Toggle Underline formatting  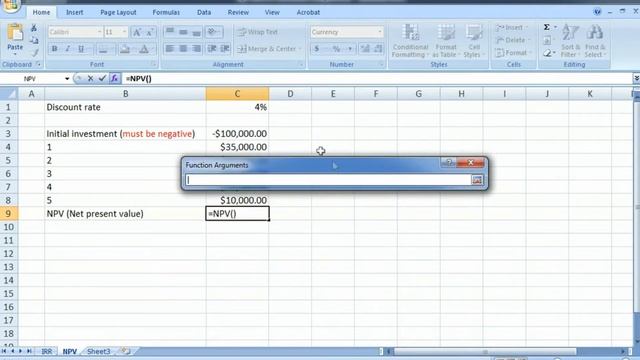[81, 49]
